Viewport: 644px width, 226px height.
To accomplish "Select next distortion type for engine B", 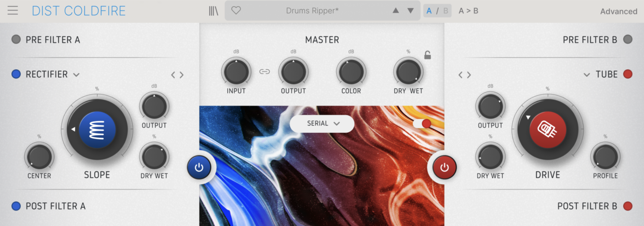I will click(x=469, y=75).
